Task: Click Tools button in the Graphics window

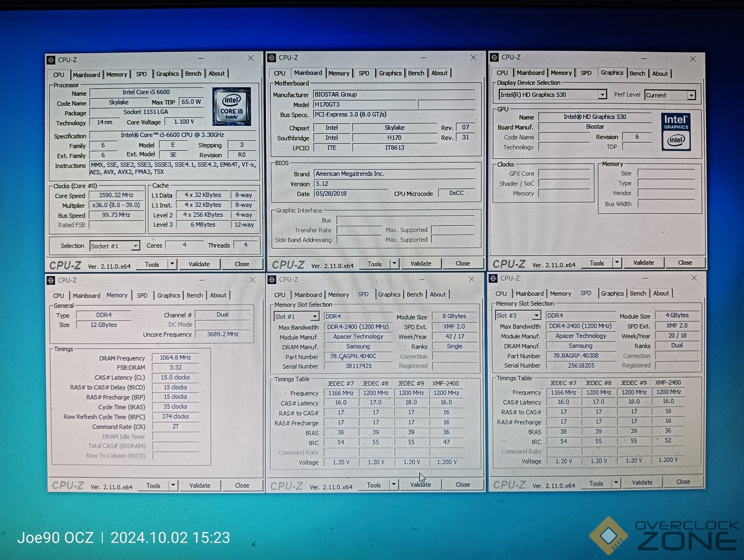Action: click(x=597, y=263)
